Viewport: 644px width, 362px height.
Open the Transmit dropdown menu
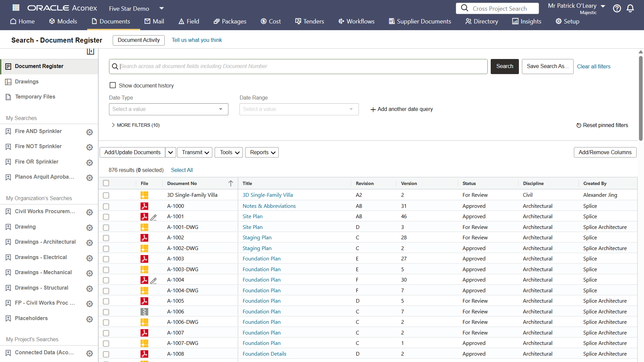[x=195, y=153]
